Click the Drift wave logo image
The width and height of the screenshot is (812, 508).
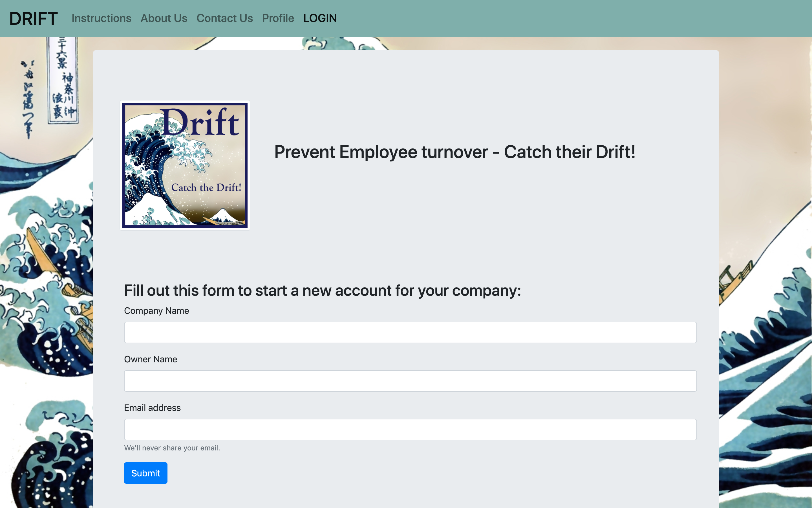click(185, 165)
